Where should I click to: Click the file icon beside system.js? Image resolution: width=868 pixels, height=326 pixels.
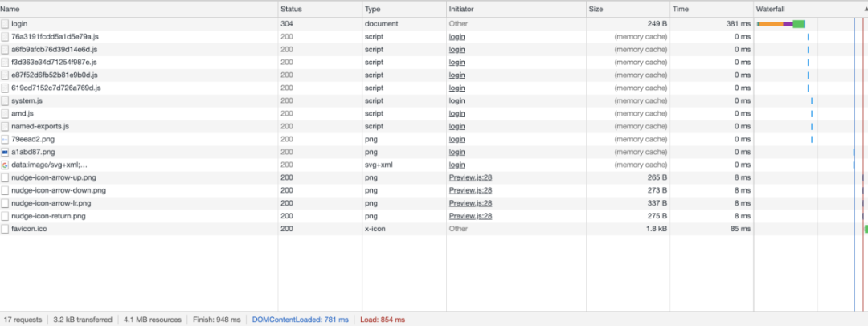pos(5,100)
